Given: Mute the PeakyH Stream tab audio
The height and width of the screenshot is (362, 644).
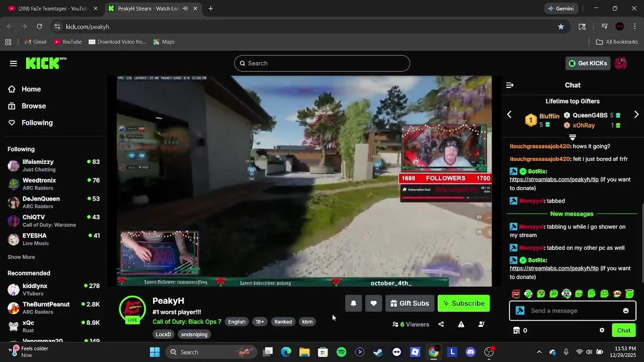Looking at the screenshot, I should (185, 9).
